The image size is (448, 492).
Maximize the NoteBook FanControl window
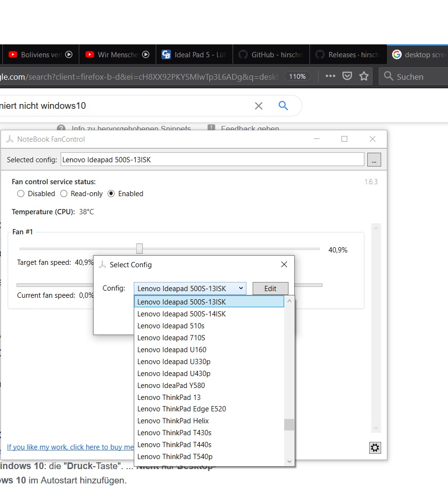[x=344, y=139]
